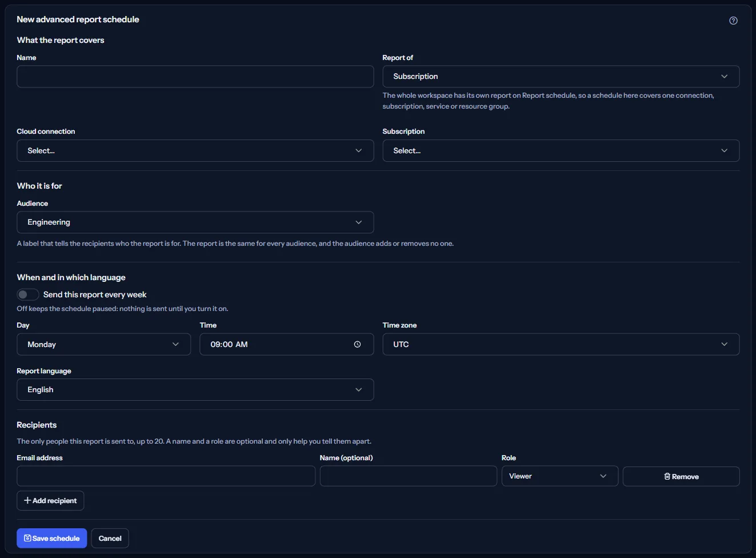Click the Cancel button

[x=110, y=538]
